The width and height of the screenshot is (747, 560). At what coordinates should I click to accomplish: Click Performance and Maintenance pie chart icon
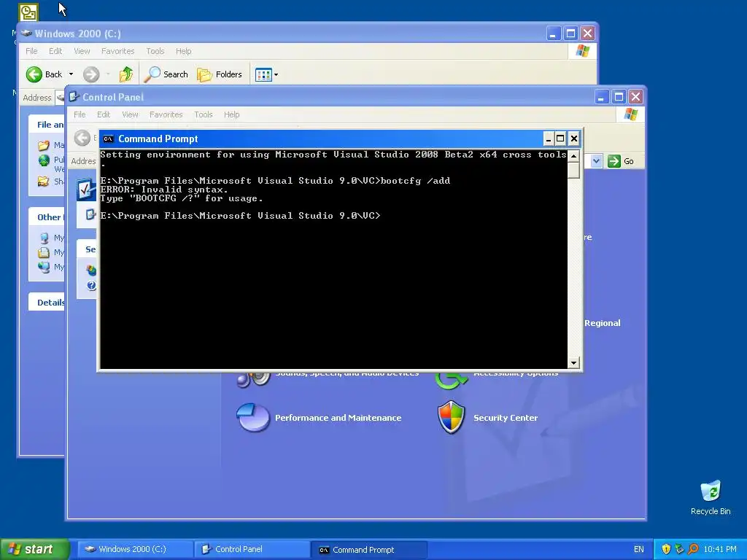click(x=253, y=417)
